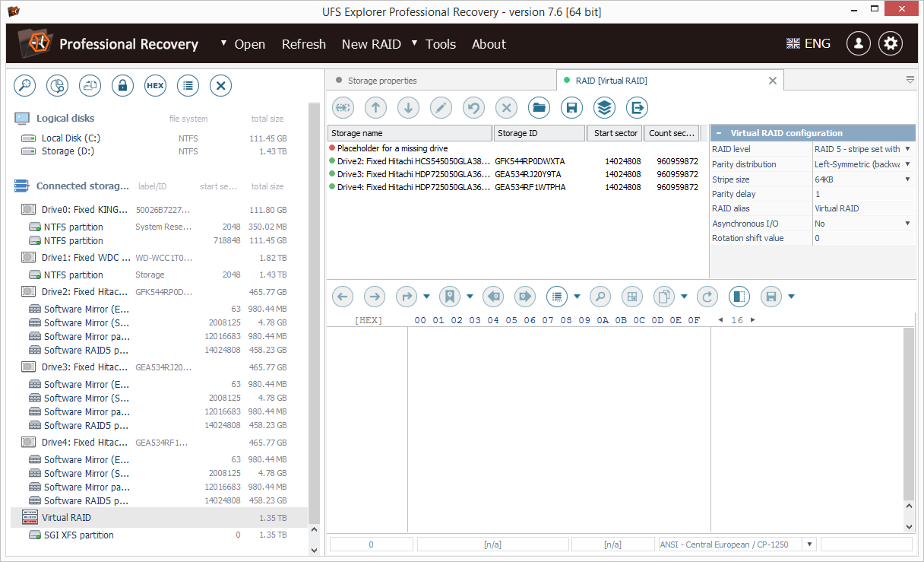Click the export arrow icon in RAID toolbar
This screenshot has width=924, height=562.
coord(637,108)
